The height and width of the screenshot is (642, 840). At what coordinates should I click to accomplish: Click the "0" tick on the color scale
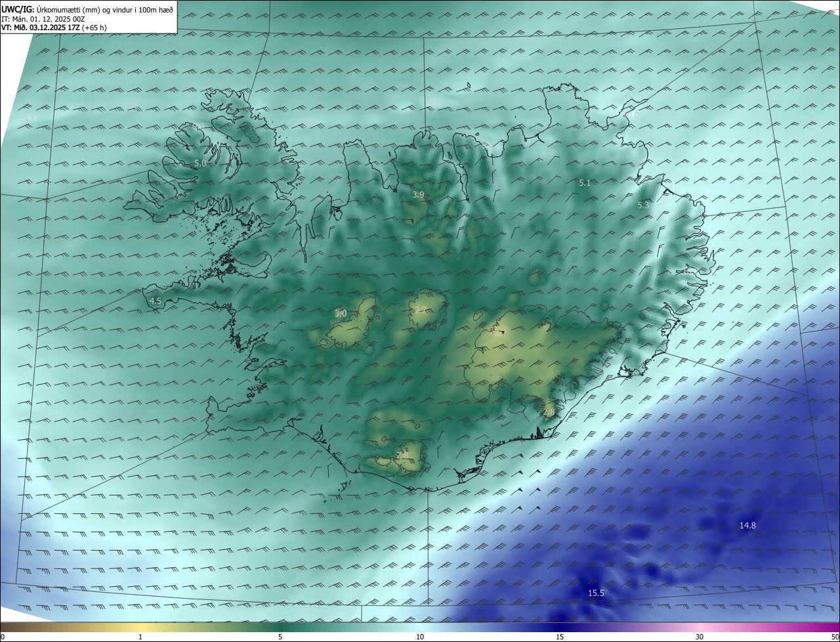[x=3, y=637]
